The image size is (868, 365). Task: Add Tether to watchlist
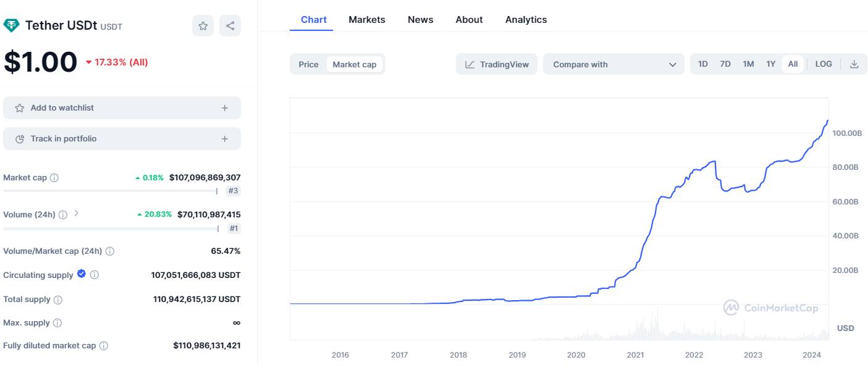(x=122, y=108)
